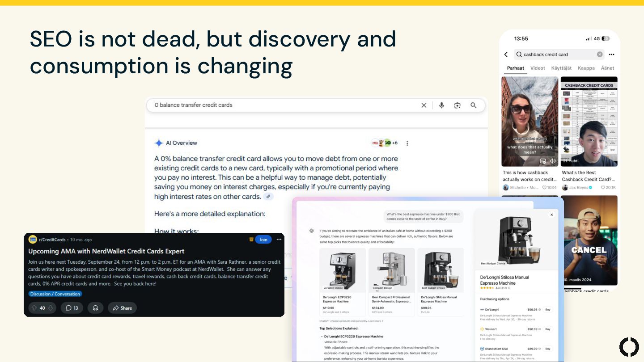644x362 pixels.
Task: Click the AI Overview sparkle icon
Action: pyautogui.click(x=159, y=143)
